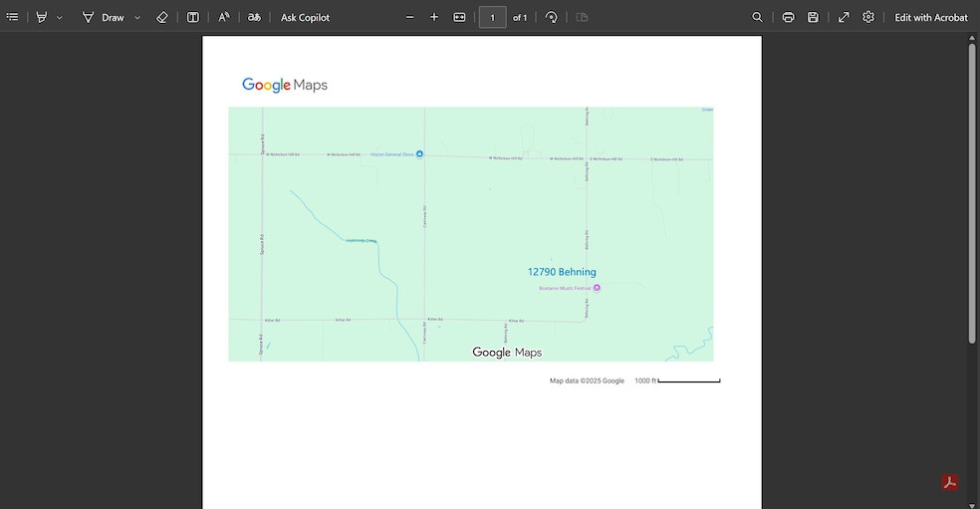Open the find in document search
Screen dimensions: 980x509
[758, 17]
